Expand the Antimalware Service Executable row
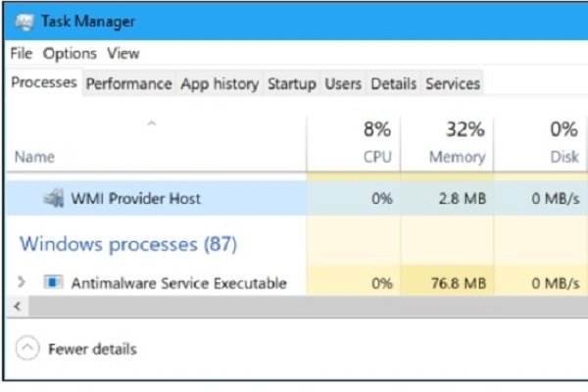Image resolution: width=588 pixels, height=392 pixels. pos(22,281)
